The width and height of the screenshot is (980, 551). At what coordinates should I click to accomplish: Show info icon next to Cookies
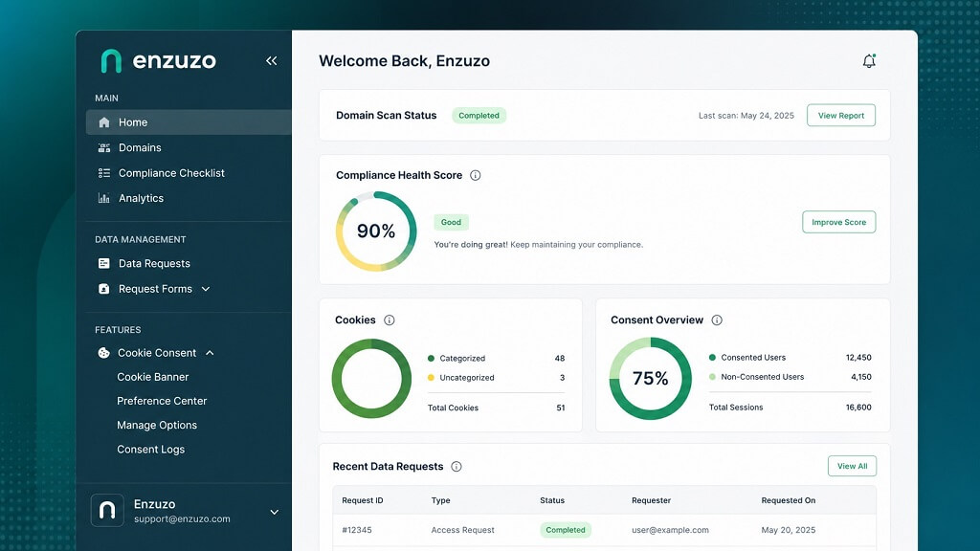point(389,320)
